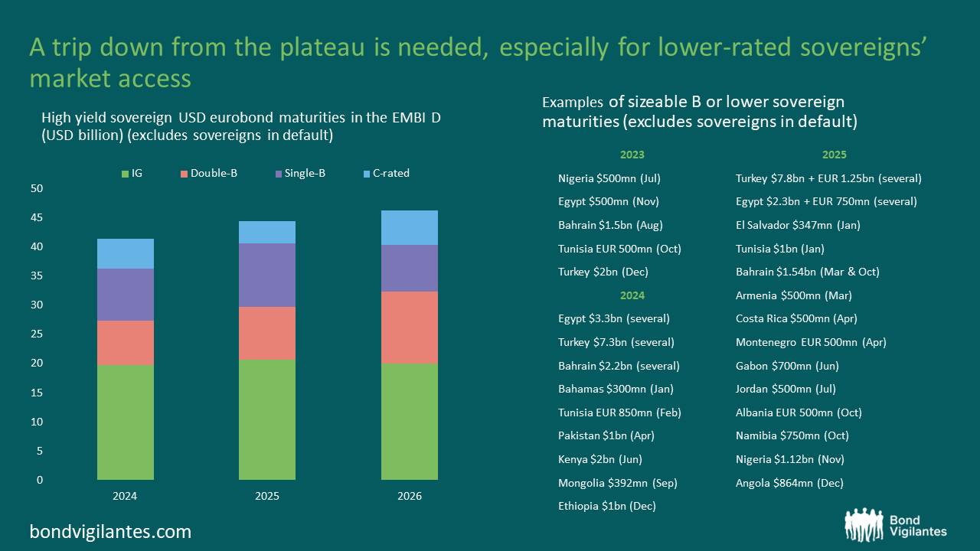Select 'Tunisia EUR 500mn (Oct)' entry
Image resolution: width=980 pixels, height=551 pixels.
tap(619, 249)
